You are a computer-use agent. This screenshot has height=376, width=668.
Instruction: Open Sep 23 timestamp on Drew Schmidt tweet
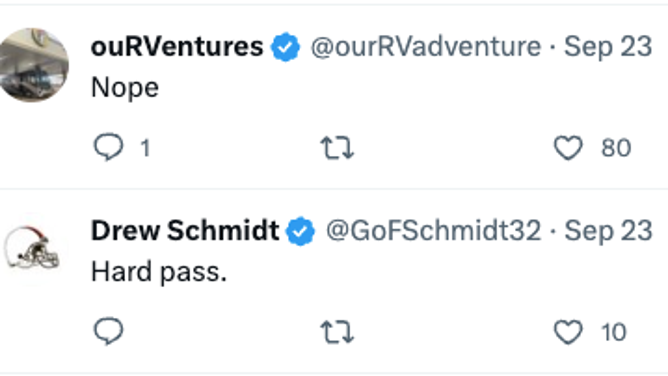(608, 230)
